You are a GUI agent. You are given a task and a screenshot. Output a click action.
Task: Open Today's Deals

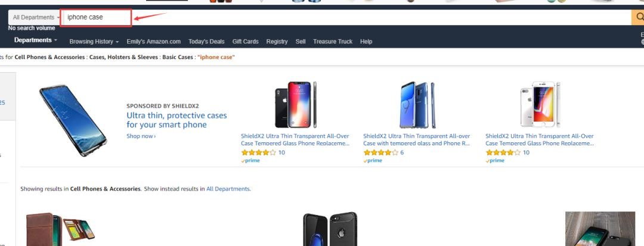206,42
